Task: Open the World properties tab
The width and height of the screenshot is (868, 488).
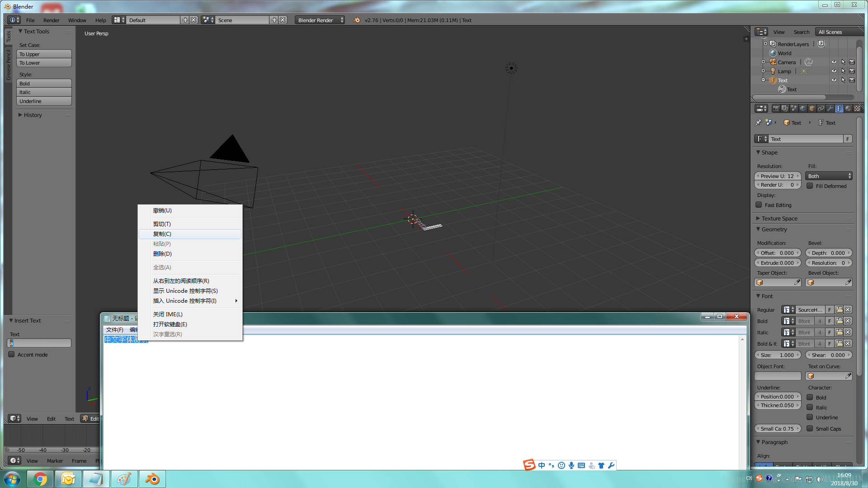Action: [x=803, y=108]
